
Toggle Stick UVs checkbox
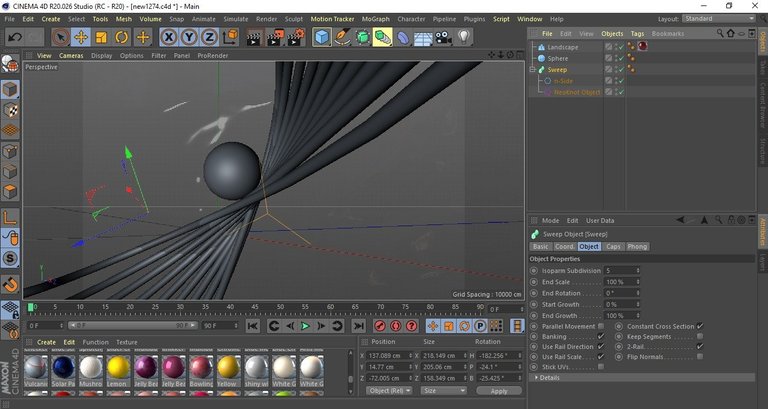pos(601,367)
